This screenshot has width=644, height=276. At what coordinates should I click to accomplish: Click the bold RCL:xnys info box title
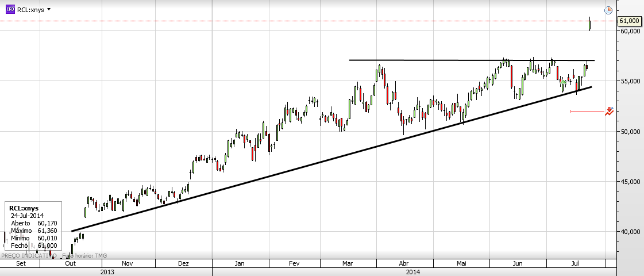pyautogui.click(x=24, y=208)
